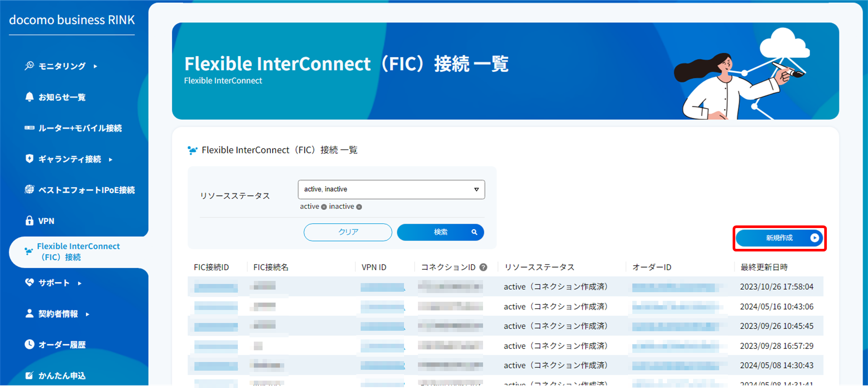
Task: Open VPN ID link in 2023/09/26 row
Action: 382,326
